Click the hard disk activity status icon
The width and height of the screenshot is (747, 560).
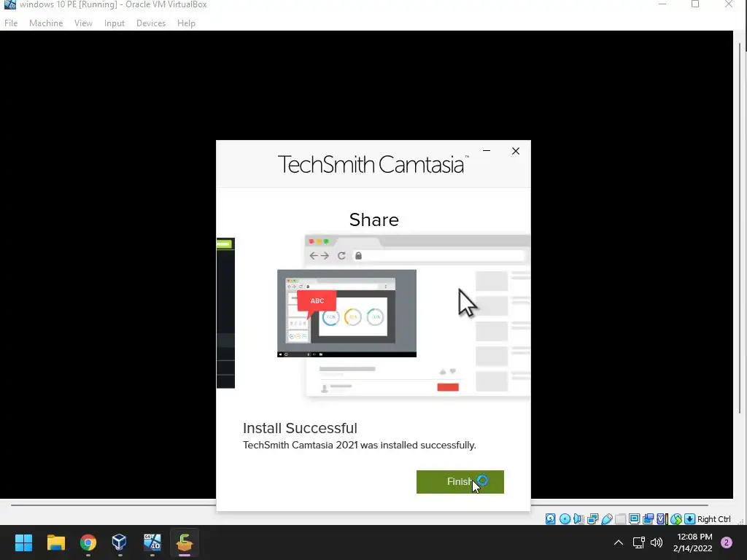point(550,519)
